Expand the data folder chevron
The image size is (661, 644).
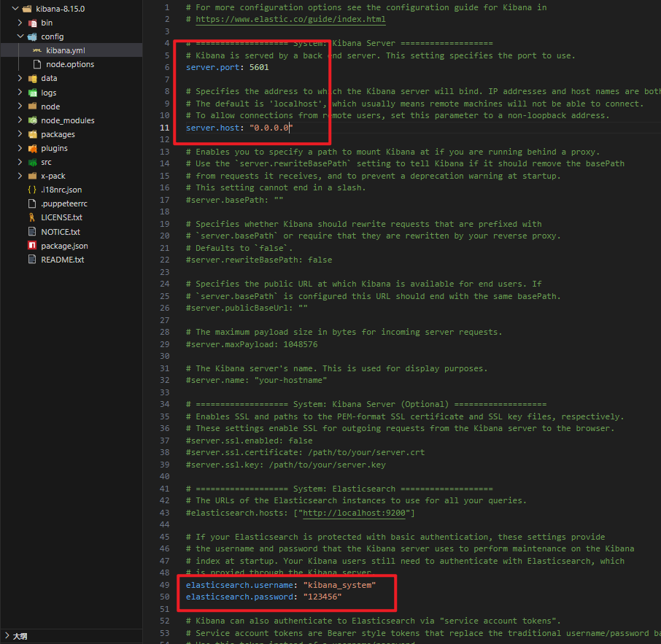point(20,78)
